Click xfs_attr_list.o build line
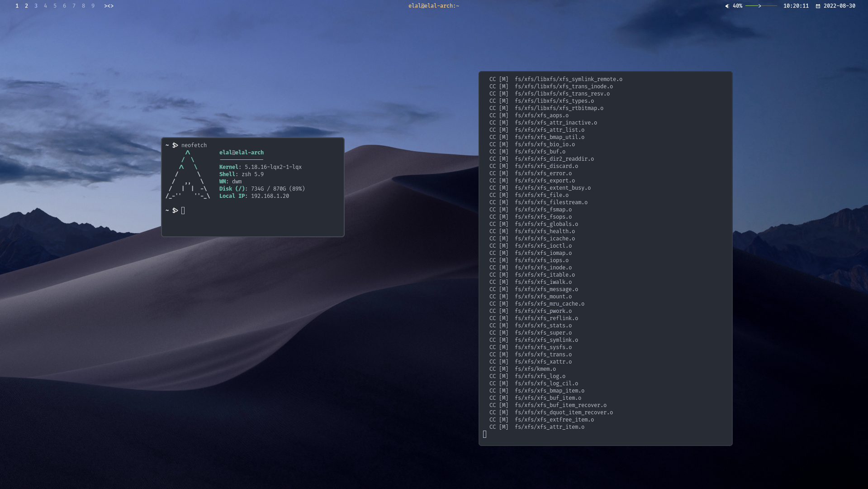 536,130
